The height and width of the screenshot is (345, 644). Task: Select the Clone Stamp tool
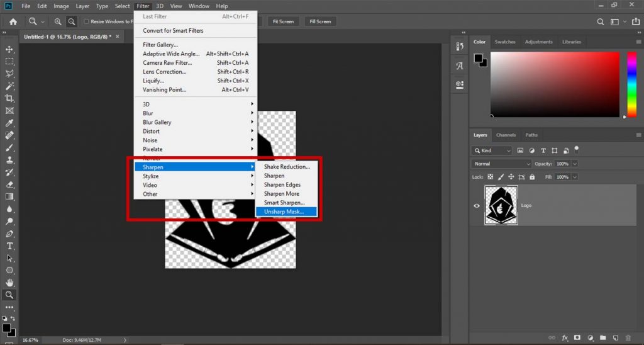[x=9, y=160]
